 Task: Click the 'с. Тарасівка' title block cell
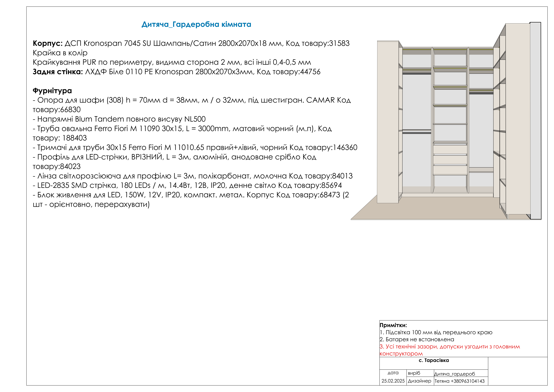434,360
